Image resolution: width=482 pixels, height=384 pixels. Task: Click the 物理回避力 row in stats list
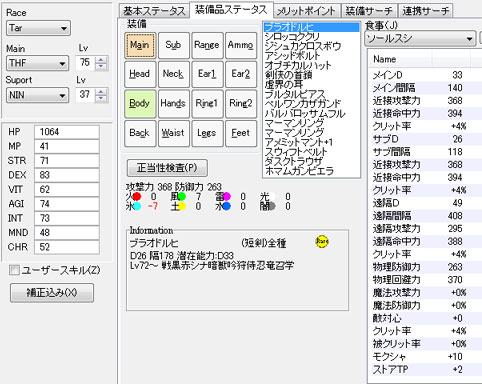(x=425, y=280)
